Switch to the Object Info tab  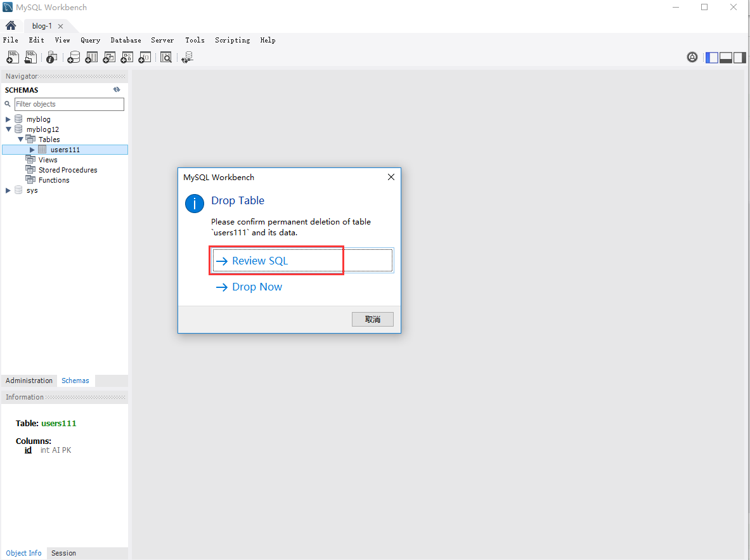point(24,553)
